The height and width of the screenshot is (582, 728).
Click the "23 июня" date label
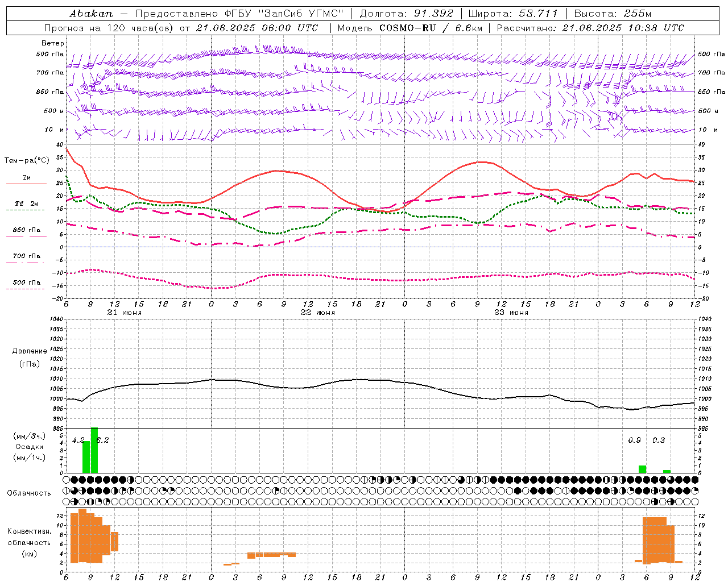click(x=511, y=313)
